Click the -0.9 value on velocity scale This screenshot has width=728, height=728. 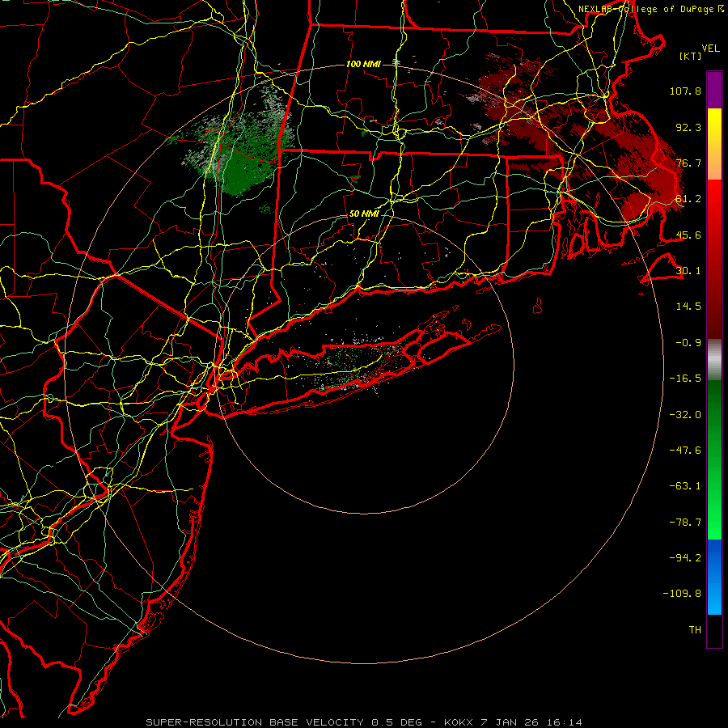coord(688,343)
